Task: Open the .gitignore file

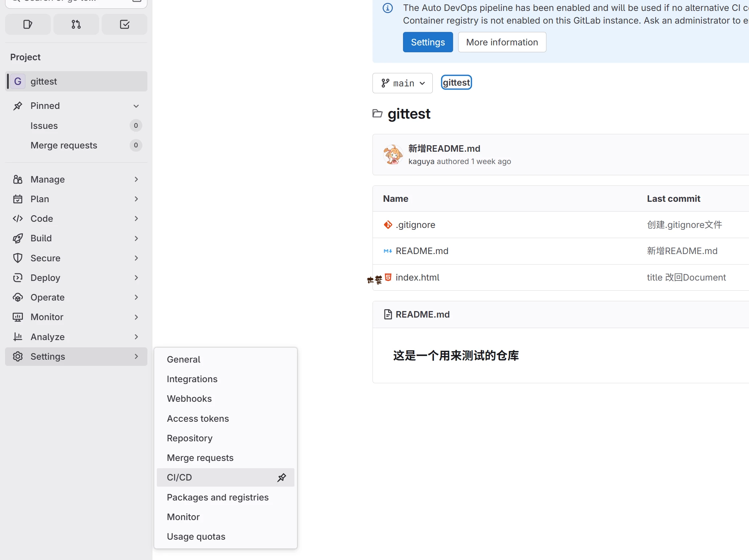Action: (x=415, y=225)
